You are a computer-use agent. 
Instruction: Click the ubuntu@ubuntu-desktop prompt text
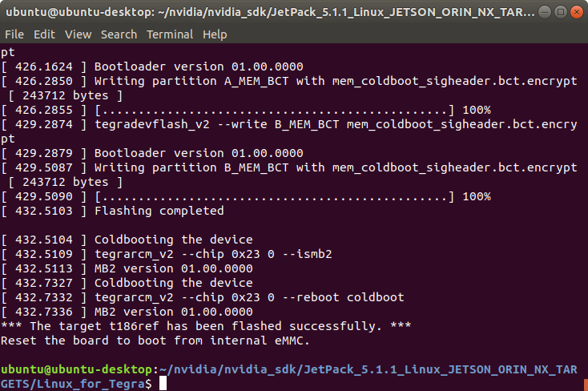[76, 369]
